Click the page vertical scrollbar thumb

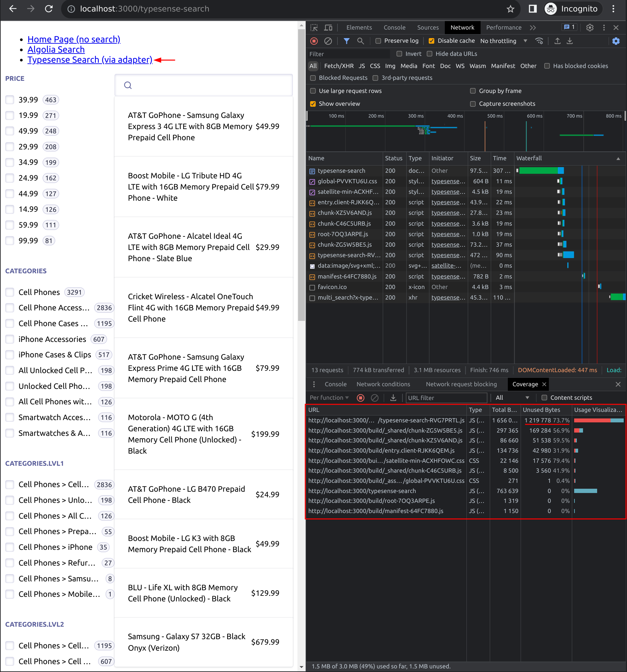(x=301, y=175)
